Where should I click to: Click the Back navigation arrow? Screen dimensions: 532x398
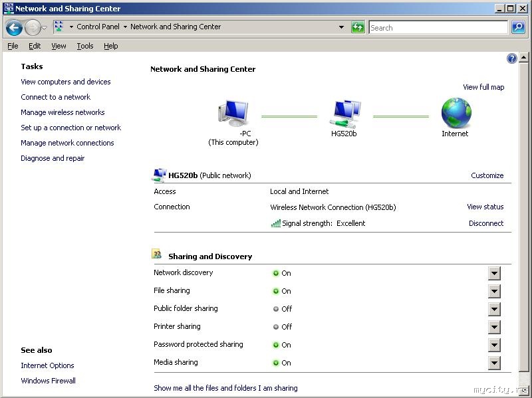tap(14, 27)
